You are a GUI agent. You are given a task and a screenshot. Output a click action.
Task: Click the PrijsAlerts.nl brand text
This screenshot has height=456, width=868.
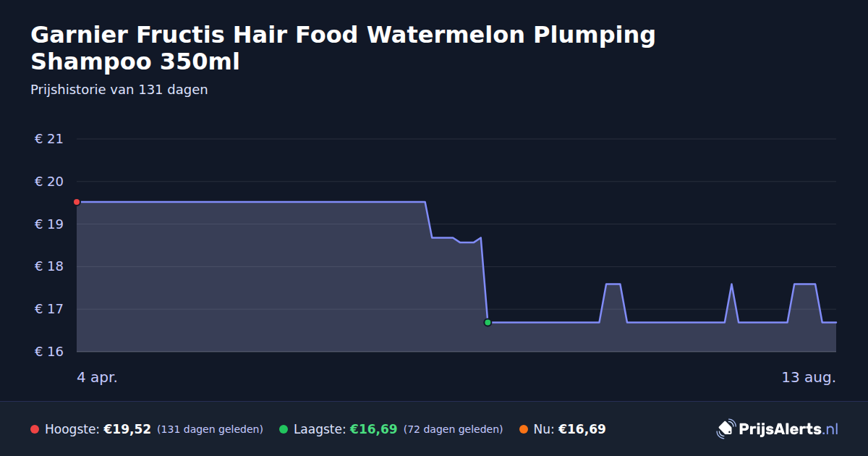coord(788,429)
